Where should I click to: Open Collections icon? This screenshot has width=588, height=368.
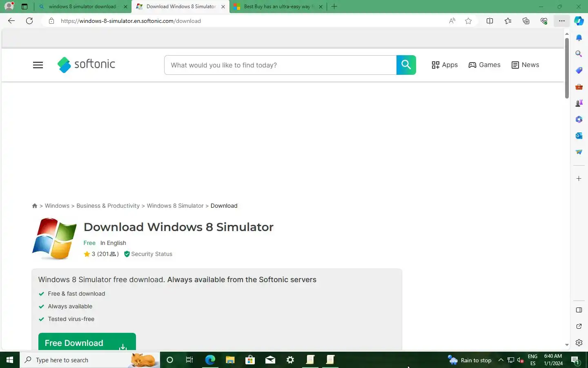click(526, 21)
